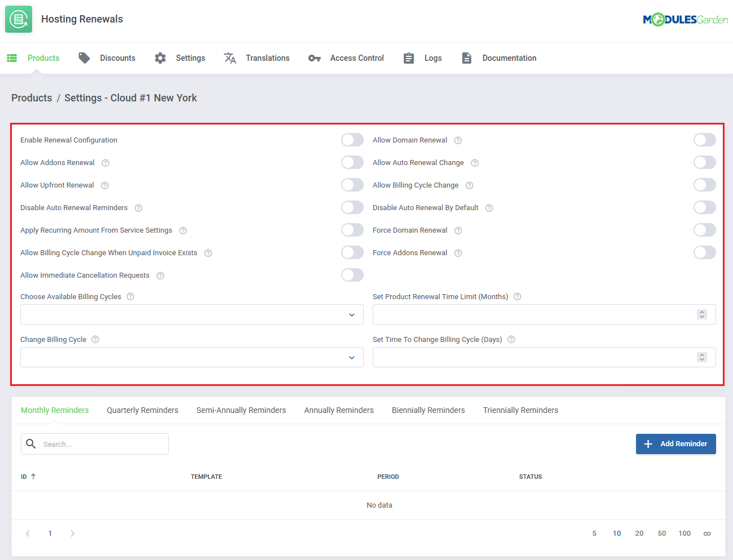Switch to Quarterly Reminders tab

tap(143, 410)
